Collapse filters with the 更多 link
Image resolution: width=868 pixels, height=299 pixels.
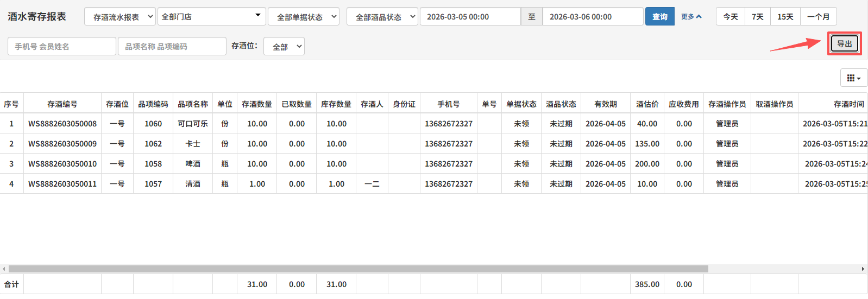(691, 17)
